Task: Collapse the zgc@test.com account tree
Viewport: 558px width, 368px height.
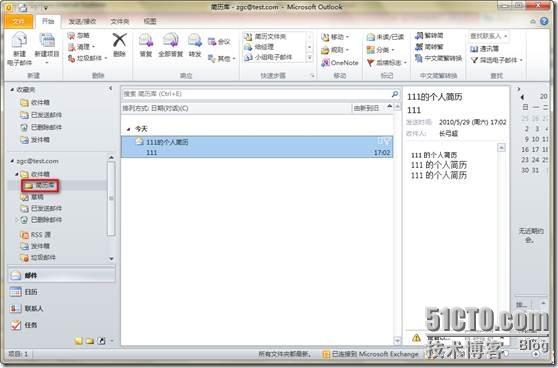Action: pyautogui.click(x=12, y=161)
